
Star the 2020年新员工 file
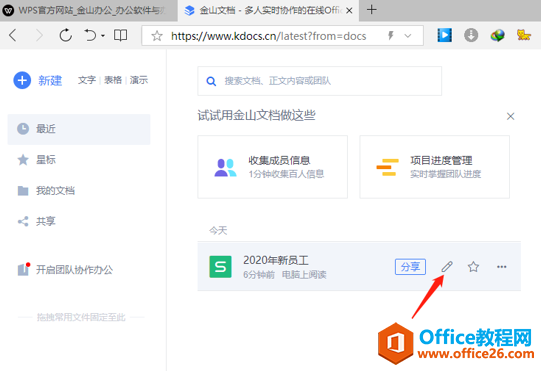(473, 266)
